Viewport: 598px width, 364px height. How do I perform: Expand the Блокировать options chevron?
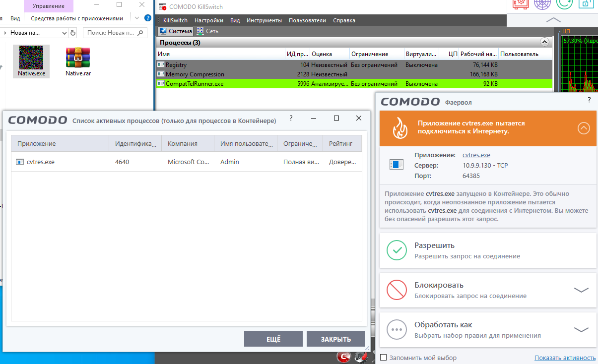click(581, 290)
